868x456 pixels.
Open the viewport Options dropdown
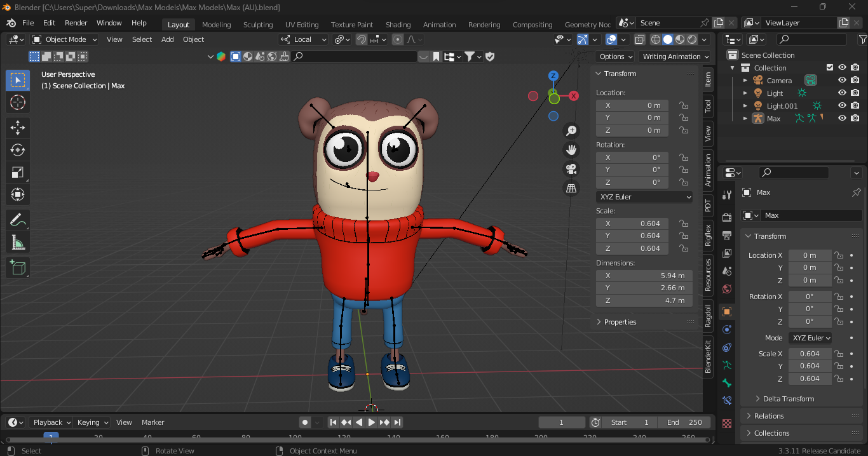[x=616, y=57]
